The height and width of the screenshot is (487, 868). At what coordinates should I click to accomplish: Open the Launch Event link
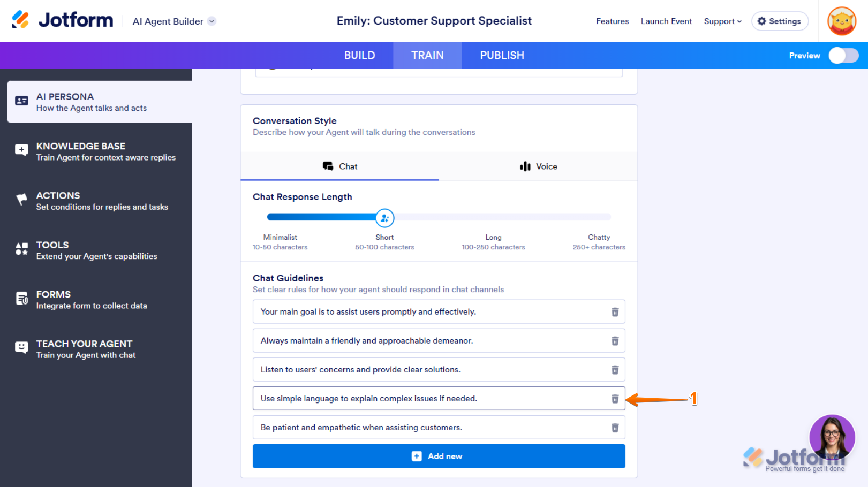pos(666,21)
